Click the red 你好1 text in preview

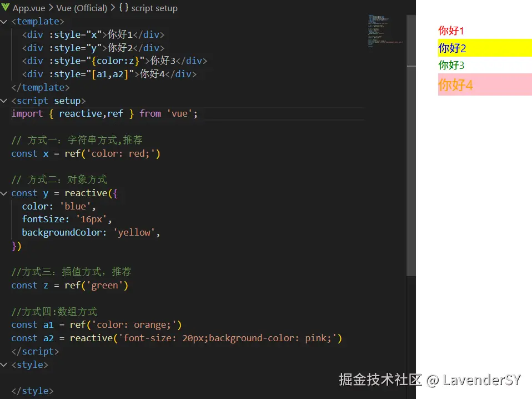(451, 31)
